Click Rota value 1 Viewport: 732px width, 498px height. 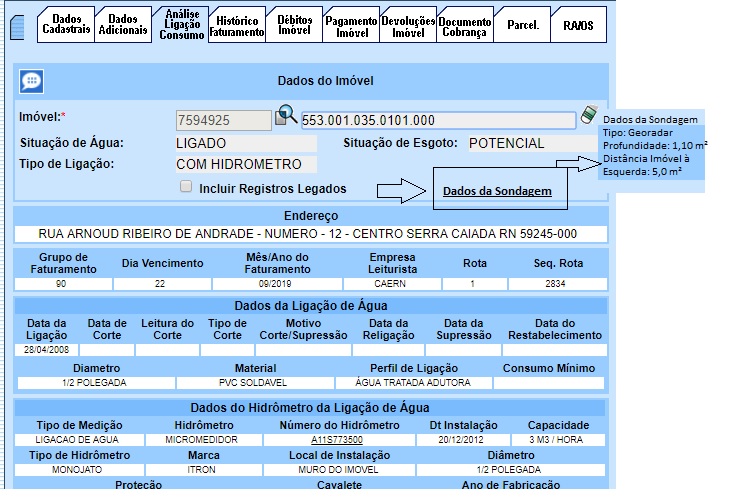475,284
